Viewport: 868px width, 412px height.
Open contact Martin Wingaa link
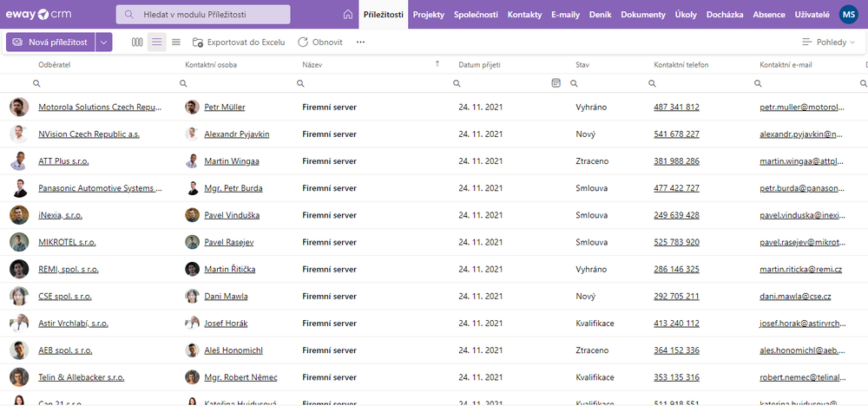click(x=232, y=161)
